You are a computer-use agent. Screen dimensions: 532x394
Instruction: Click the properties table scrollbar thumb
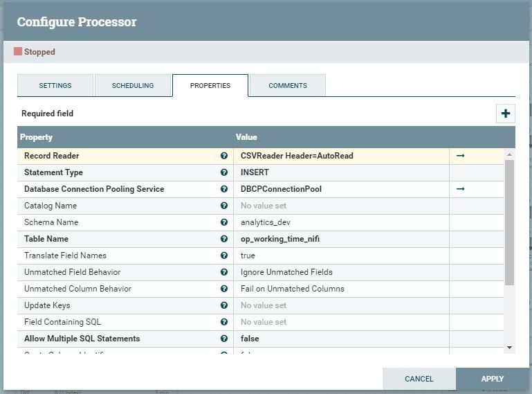[x=509, y=222]
